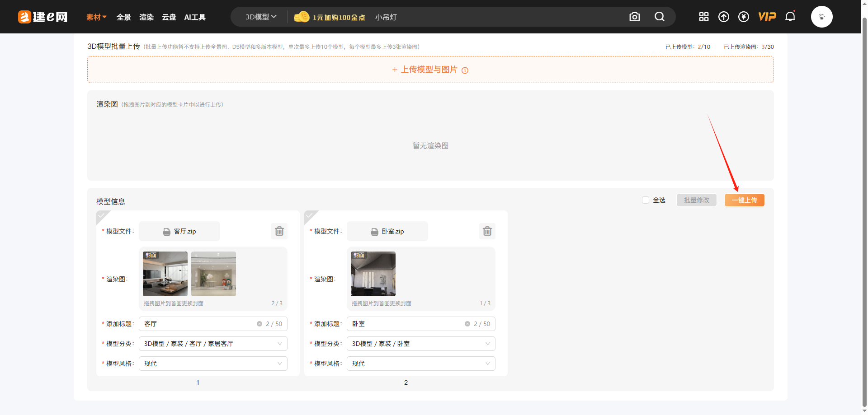Delete the 卧室.zip model with trash icon
Image resolution: width=868 pixels, height=415 pixels.
[x=487, y=231]
